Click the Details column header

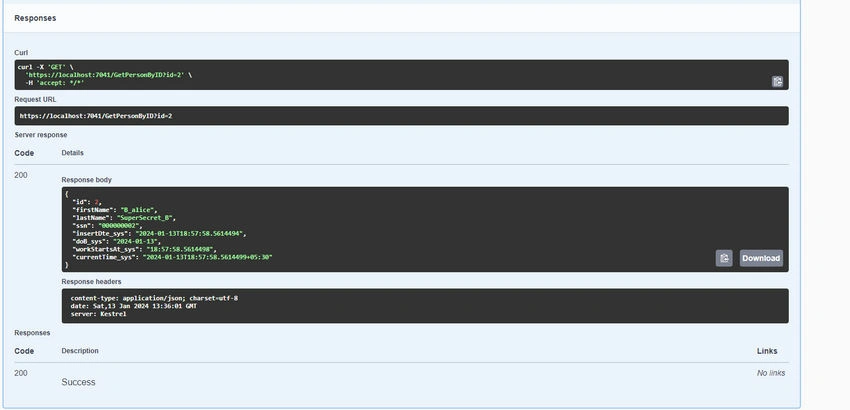coord(73,153)
